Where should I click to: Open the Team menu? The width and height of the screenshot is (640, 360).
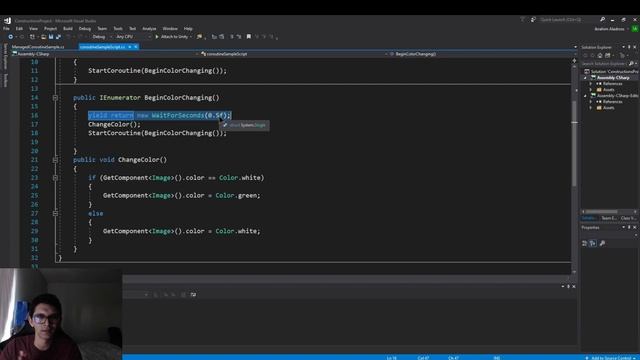click(x=102, y=29)
